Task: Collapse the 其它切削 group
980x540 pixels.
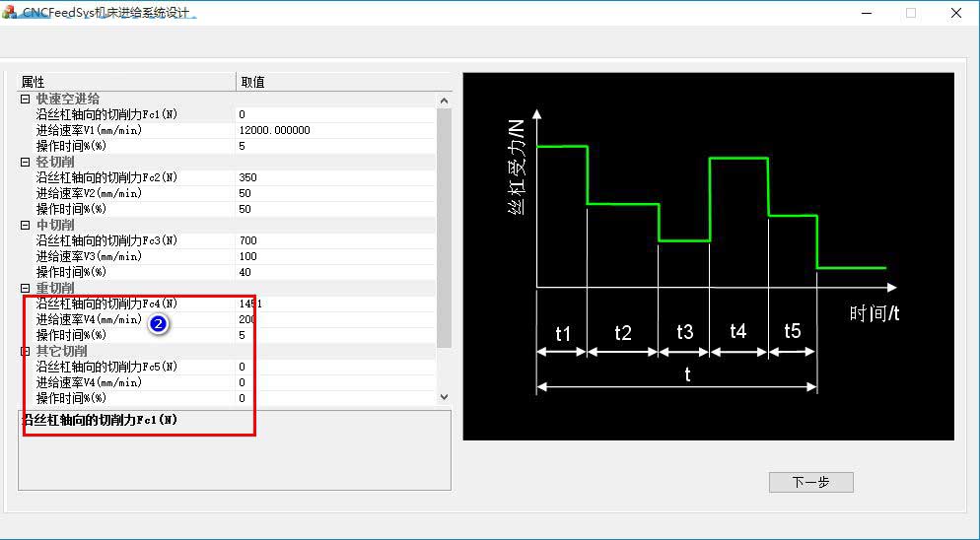Action: tap(25, 351)
